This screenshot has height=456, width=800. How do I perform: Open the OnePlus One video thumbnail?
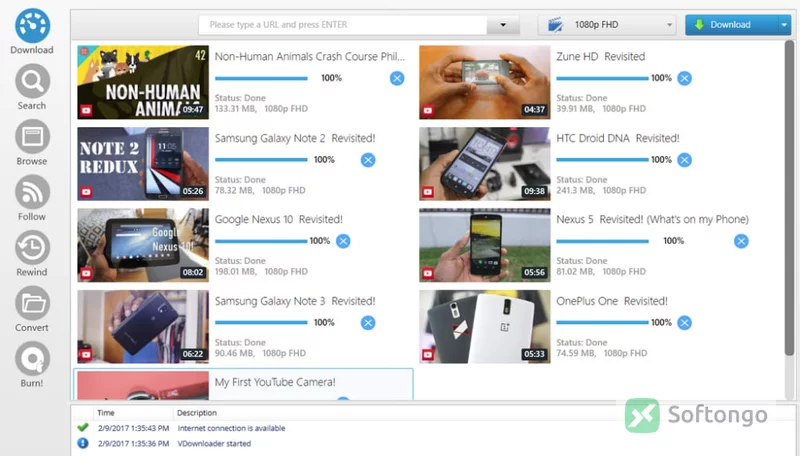[x=485, y=326]
